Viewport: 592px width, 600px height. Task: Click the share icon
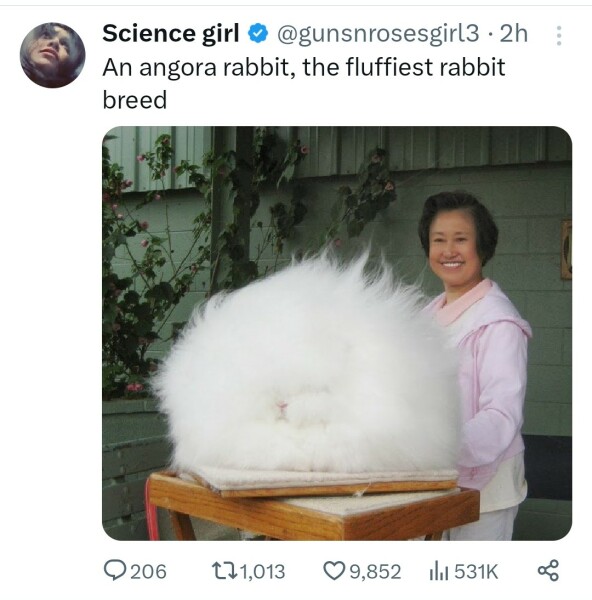point(548,571)
